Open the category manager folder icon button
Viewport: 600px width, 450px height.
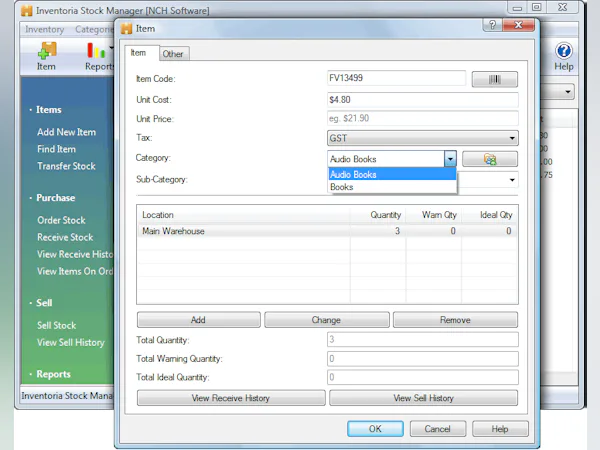(490, 159)
